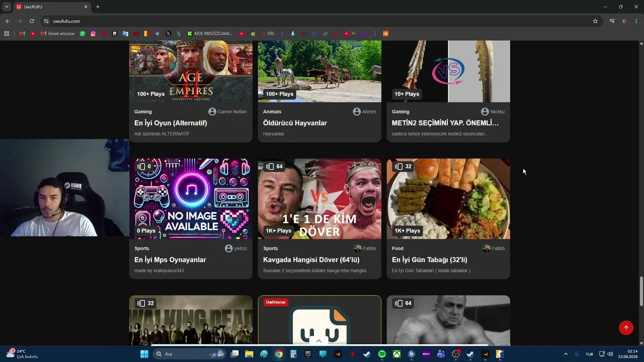This screenshot has width=644, height=362.
Task: Open the Chrome profile avatar
Action: 624,21
